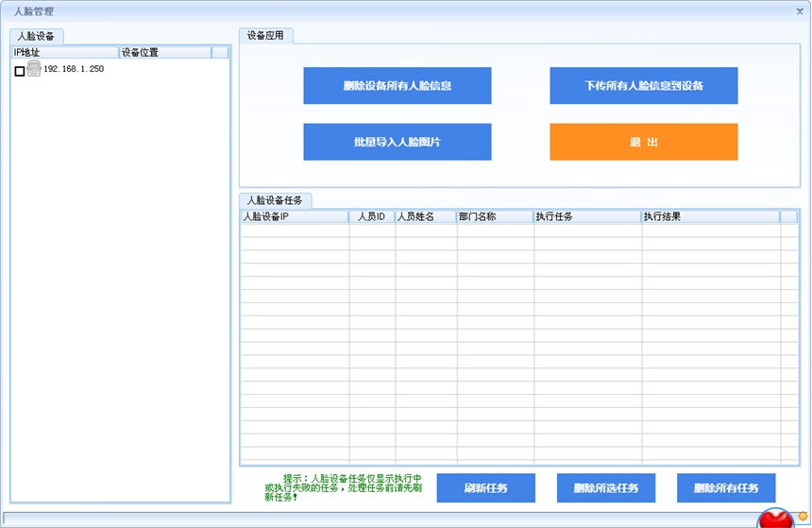Click the red heart icon in the corner
The height and width of the screenshot is (528, 812).
[x=775, y=519]
